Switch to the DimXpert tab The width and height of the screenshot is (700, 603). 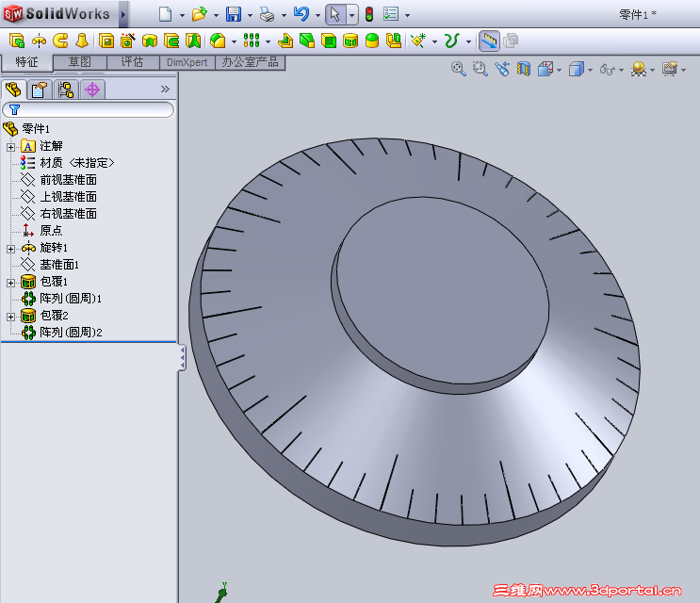187,62
